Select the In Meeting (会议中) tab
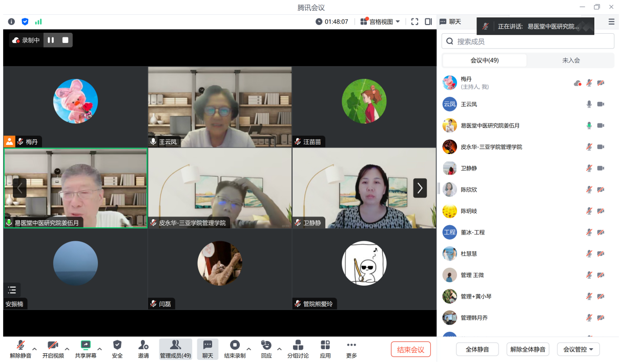 coord(484,60)
